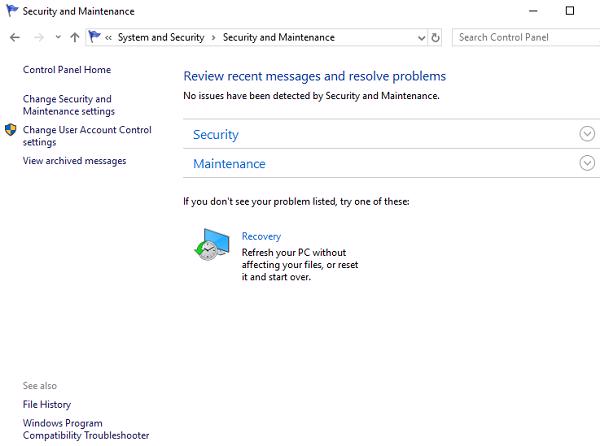The image size is (600, 446).
Task: Click the 'See also' label
Action: point(40,386)
